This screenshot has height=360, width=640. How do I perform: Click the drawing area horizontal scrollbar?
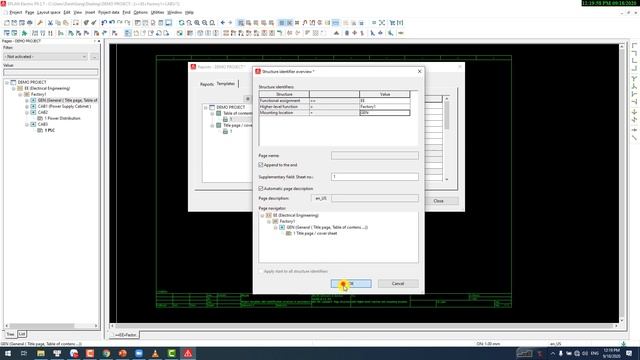tap(364, 326)
